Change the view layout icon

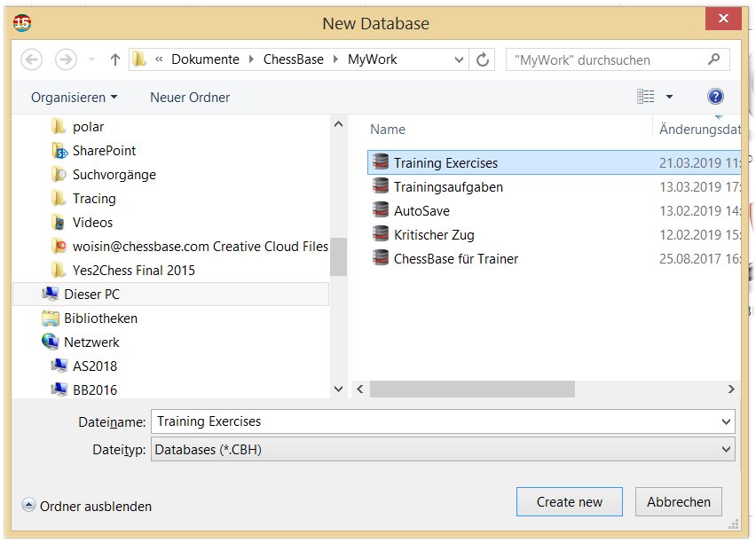click(x=646, y=97)
